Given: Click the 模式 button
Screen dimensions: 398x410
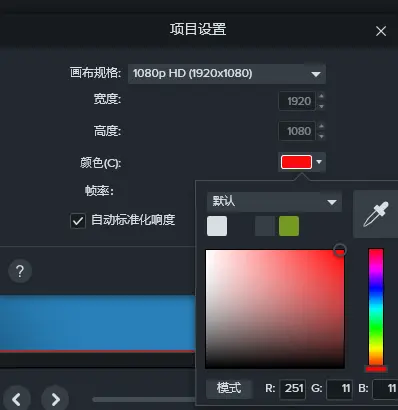Looking at the screenshot, I should pos(229,388).
